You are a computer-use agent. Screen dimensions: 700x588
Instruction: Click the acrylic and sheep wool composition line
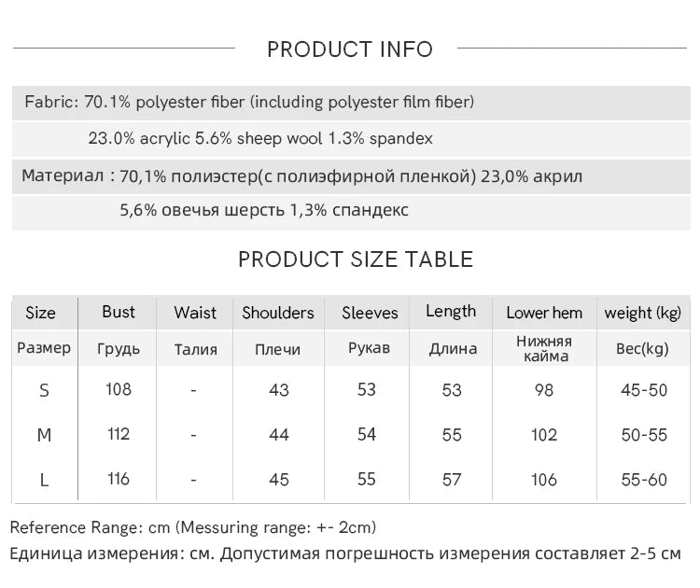click(x=260, y=138)
